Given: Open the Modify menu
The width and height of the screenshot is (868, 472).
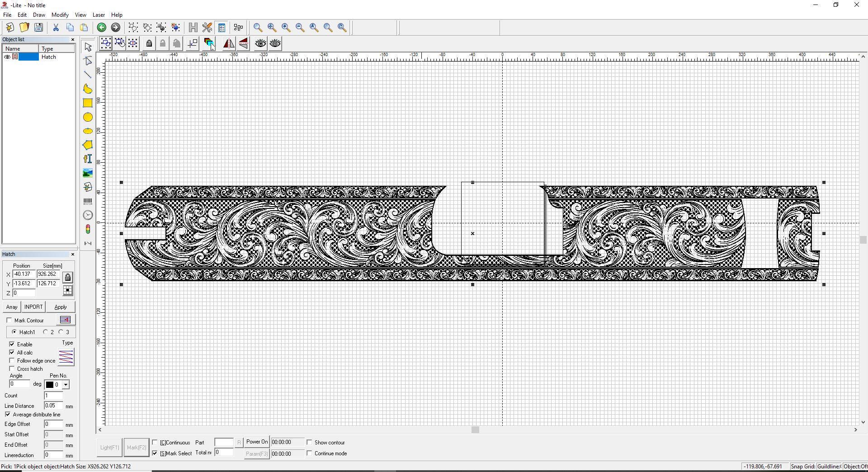Looking at the screenshot, I should pyautogui.click(x=60, y=15).
